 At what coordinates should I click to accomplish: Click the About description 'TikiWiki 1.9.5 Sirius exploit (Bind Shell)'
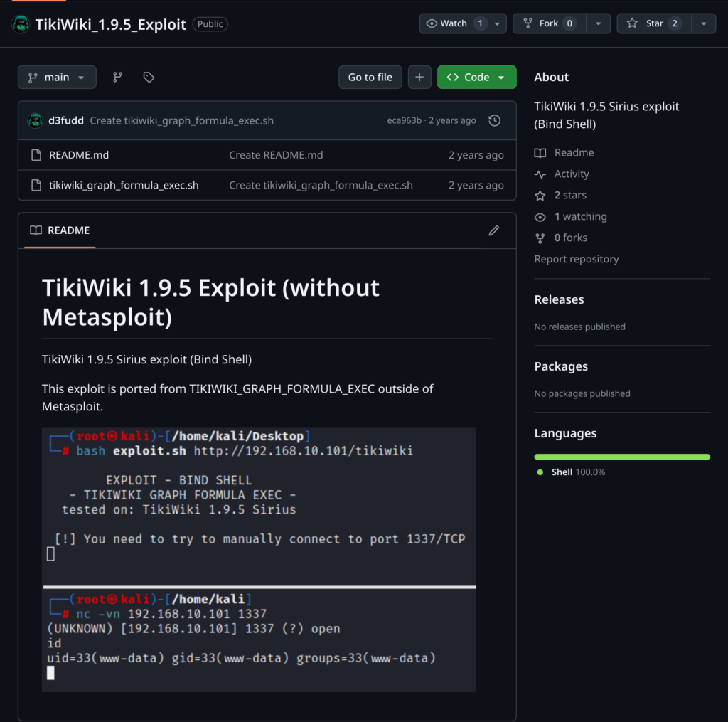coord(606,115)
